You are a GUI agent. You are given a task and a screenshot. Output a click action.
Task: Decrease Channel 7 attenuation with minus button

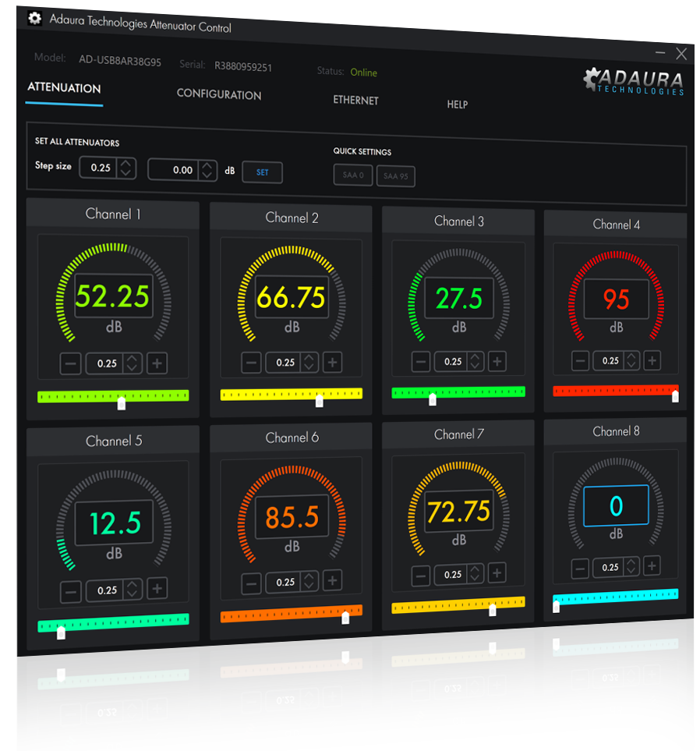click(x=420, y=576)
